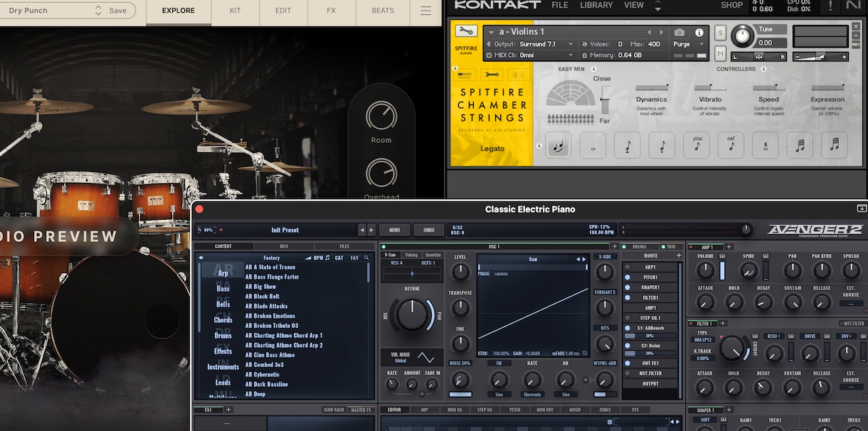Switch to the Voicing oscillator tab
868x431 pixels.
[411, 255]
